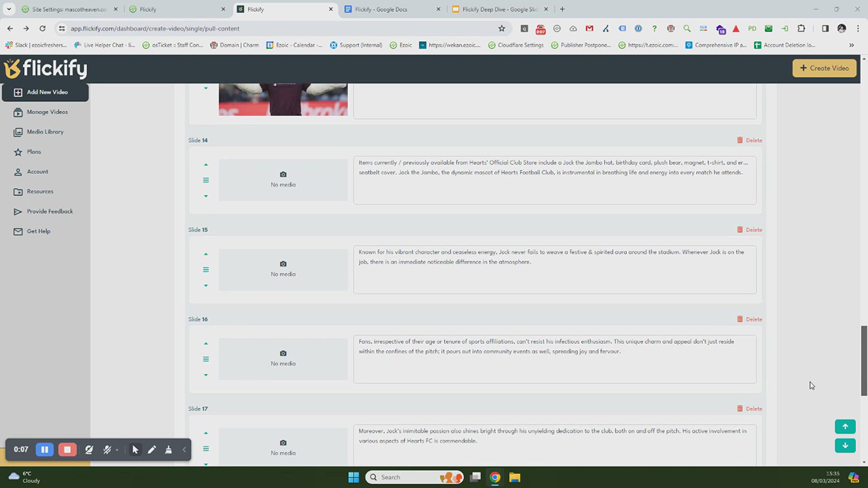Click the Plans star icon
868x488 pixels.
pos(18,152)
